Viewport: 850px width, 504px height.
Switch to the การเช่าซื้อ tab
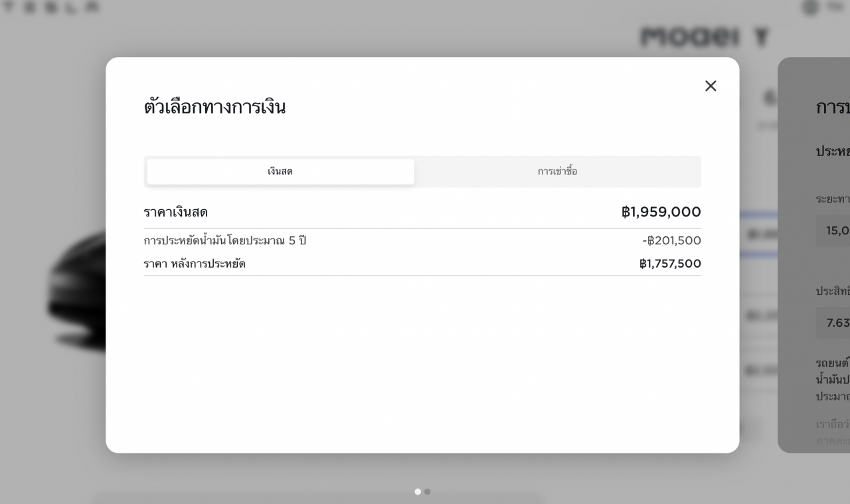click(x=557, y=171)
